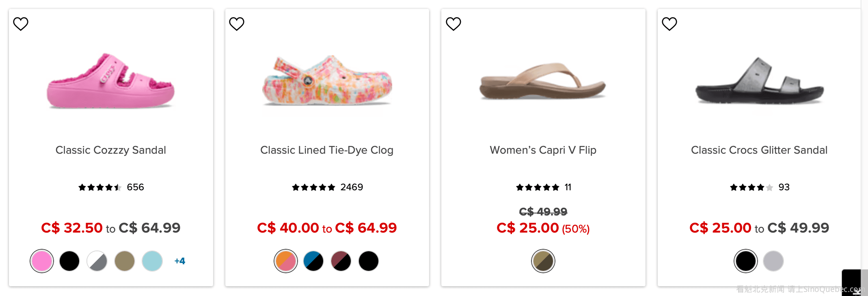Select solid black Tie-Dye Clog swatch
868x296 pixels.
(x=369, y=261)
